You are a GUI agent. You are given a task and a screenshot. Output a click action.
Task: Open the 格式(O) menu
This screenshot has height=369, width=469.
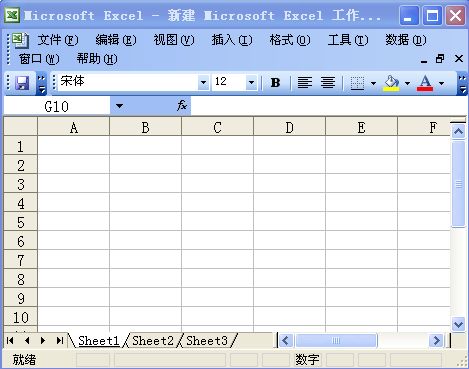pyautogui.click(x=290, y=40)
